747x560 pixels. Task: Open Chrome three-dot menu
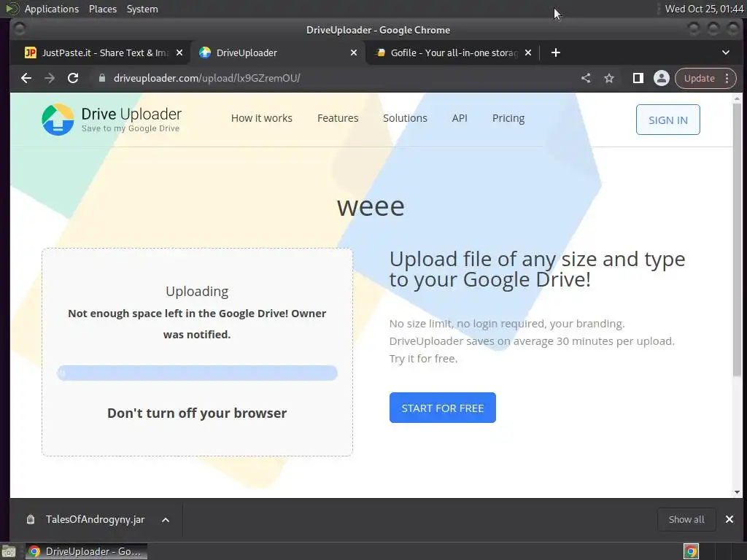(x=727, y=78)
